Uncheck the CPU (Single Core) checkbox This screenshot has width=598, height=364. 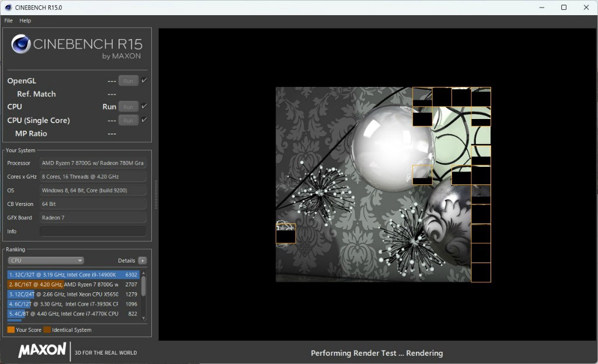pyautogui.click(x=144, y=120)
